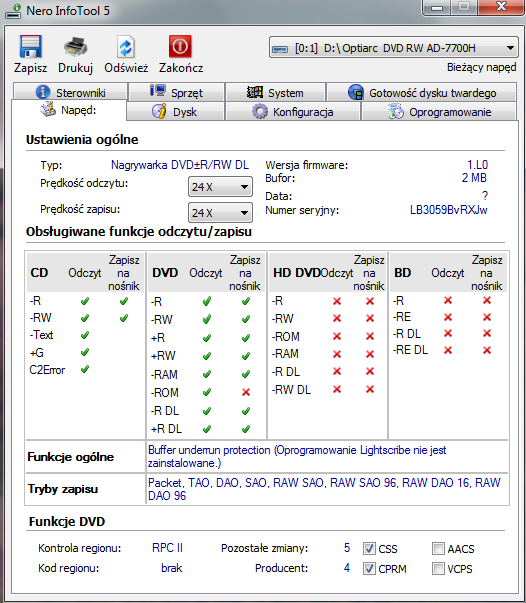Click firmware version value 1.L0
Screen dimensions: 526x603
(x=477, y=165)
